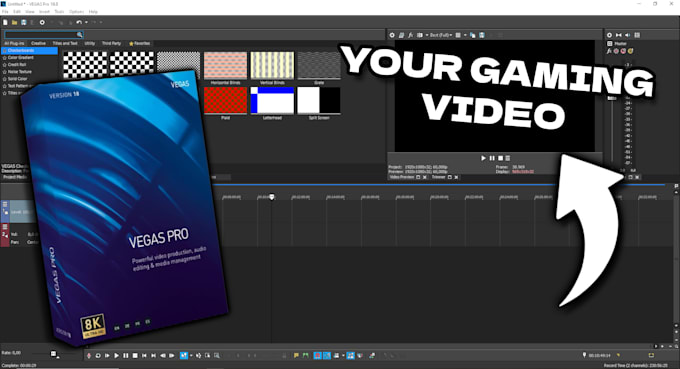
Task: Open the Best (Full) preview quality dropdown
Action: [x=441, y=35]
